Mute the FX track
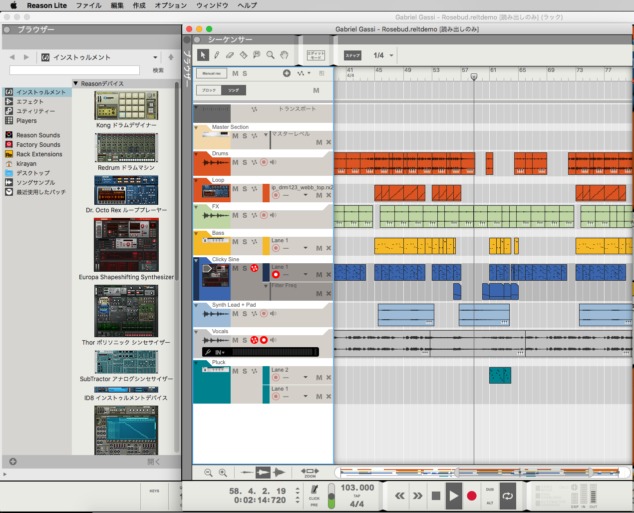Viewport: 634px width, 513px height. click(235, 215)
